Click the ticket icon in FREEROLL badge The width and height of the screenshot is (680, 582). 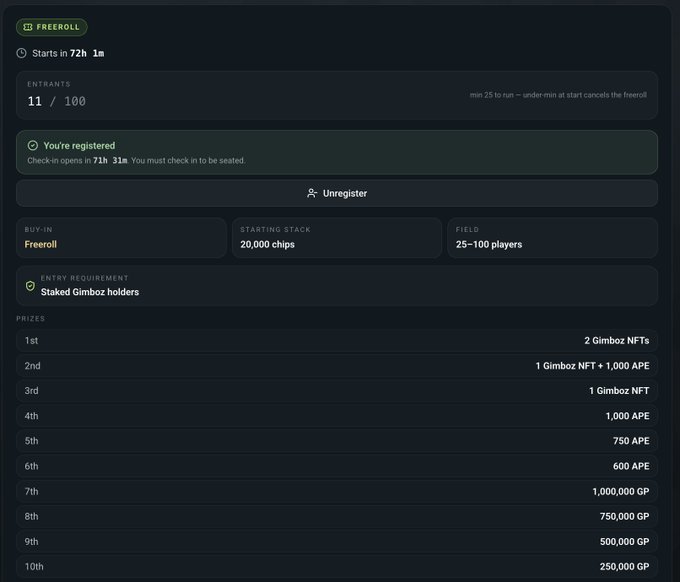(x=28, y=27)
